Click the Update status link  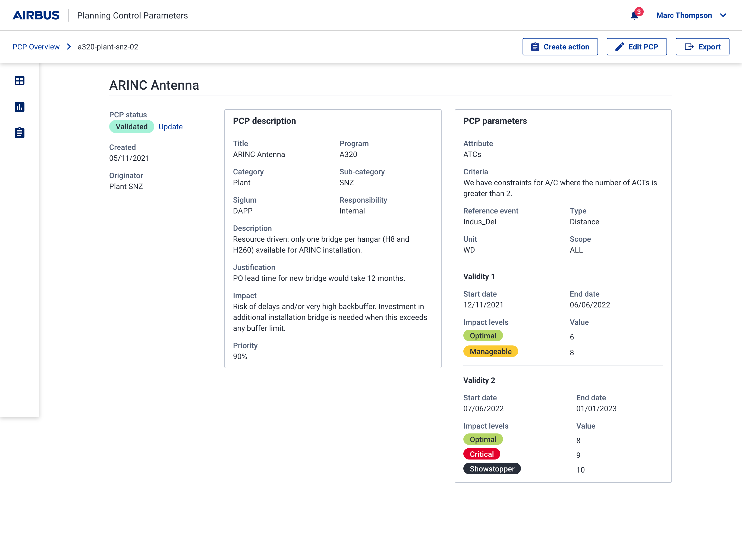coord(170,127)
